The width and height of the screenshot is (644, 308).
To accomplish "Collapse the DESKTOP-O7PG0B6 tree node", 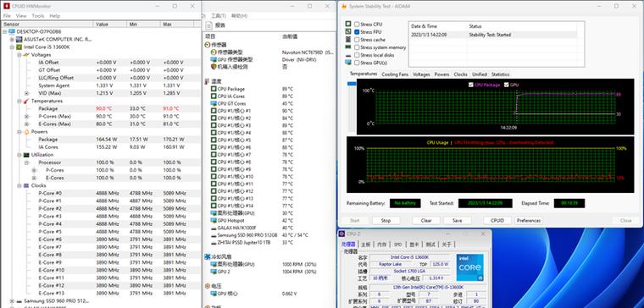I will coord(4,31).
